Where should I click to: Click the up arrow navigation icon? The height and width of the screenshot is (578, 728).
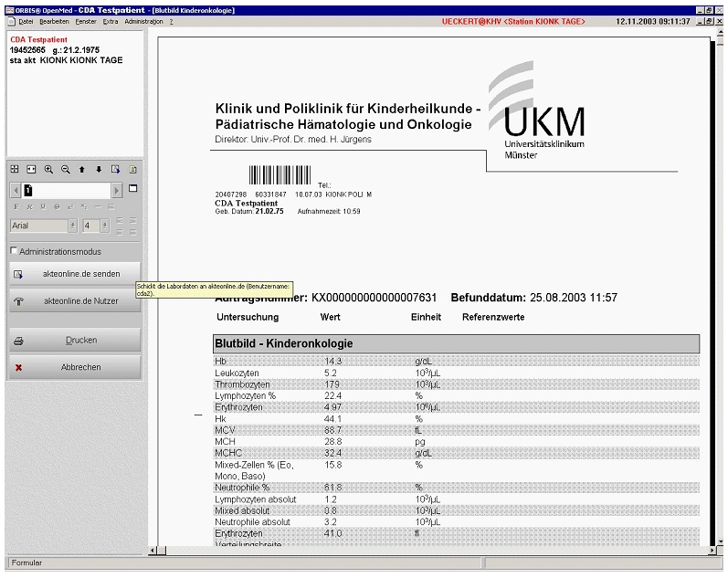point(82,169)
